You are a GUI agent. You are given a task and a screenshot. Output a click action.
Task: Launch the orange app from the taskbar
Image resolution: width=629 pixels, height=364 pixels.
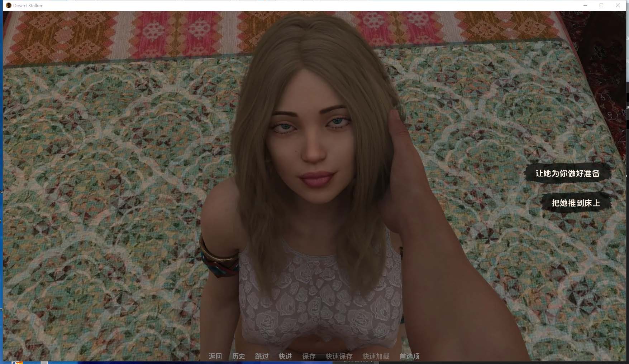point(19,362)
